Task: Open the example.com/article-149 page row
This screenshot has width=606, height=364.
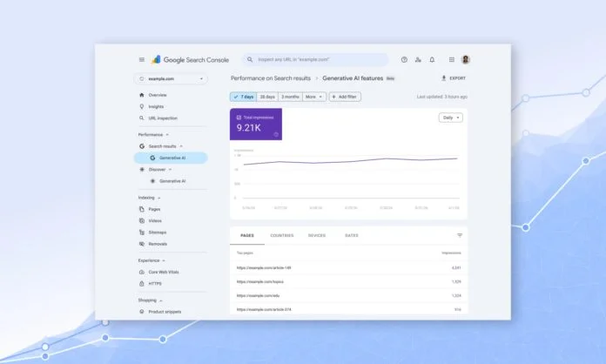Action: point(348,267)
